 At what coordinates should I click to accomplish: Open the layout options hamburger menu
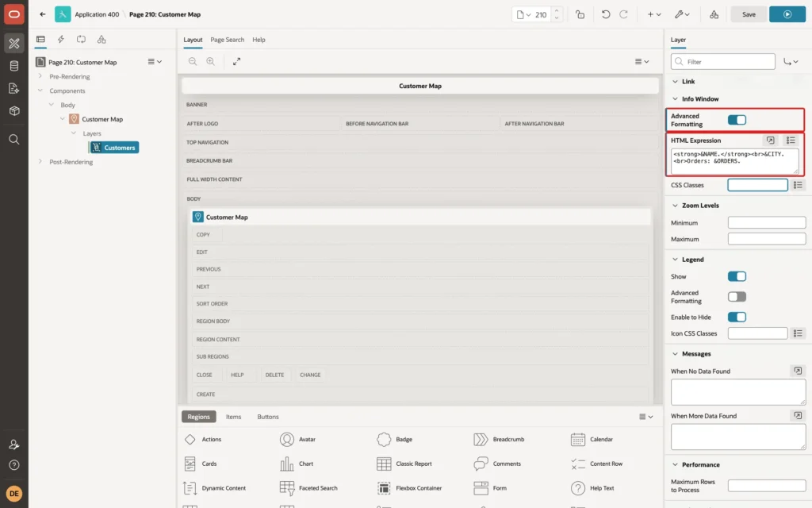[642, 61]
